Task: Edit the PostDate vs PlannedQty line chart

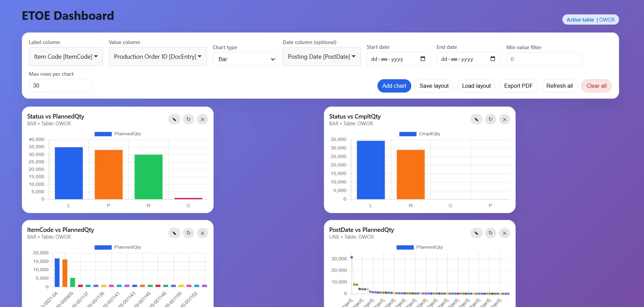Action: pyautogui.click(x=476, y=233)
